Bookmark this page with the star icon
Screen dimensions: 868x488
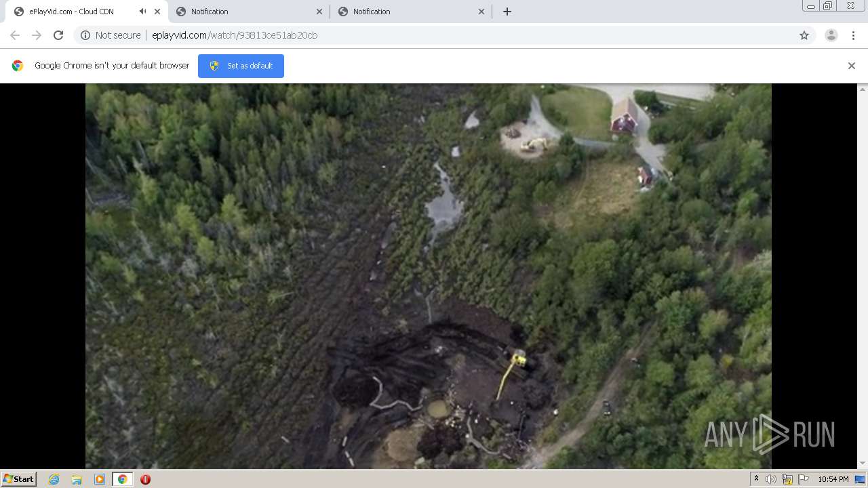(804, 35)
